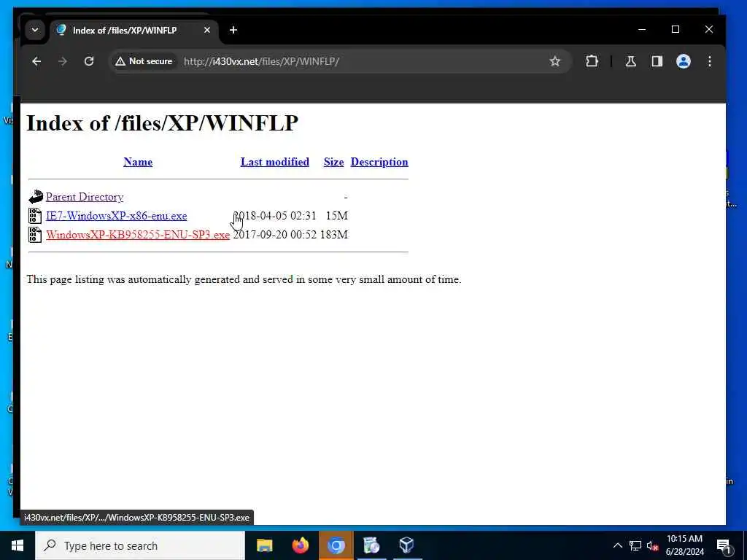Bookmark this page with the star icon
This screenshot has width=747, height=560.
554,61
